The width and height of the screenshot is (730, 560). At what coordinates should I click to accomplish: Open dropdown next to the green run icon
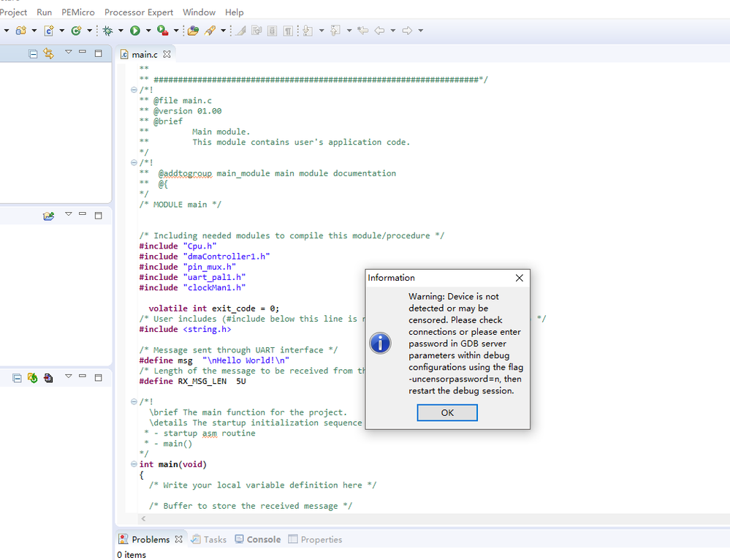coord(148,31)
